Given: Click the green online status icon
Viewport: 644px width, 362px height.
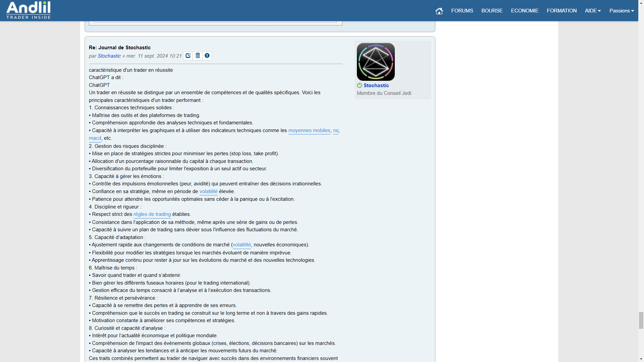Looking at the screenshot, I should 360,85.
